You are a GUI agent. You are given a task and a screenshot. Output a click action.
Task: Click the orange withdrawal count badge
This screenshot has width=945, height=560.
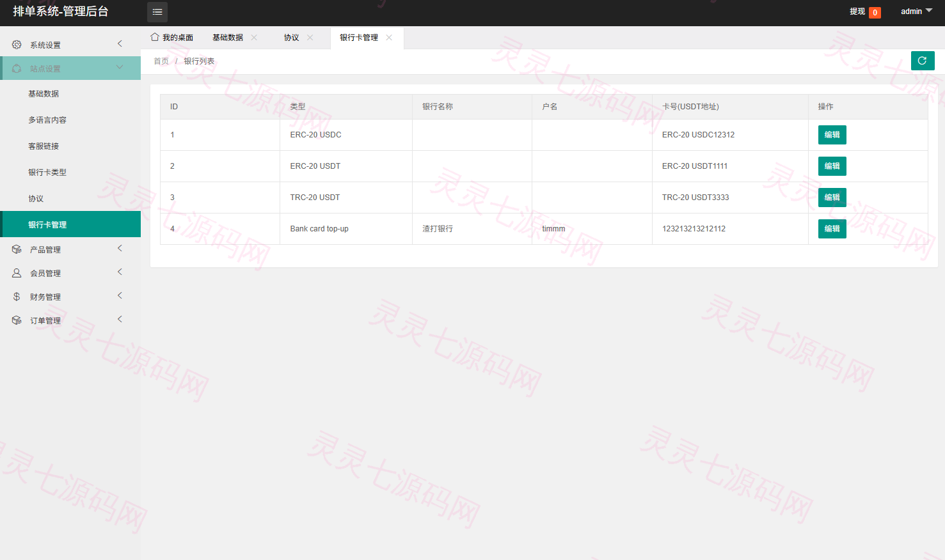click(875, 13)
